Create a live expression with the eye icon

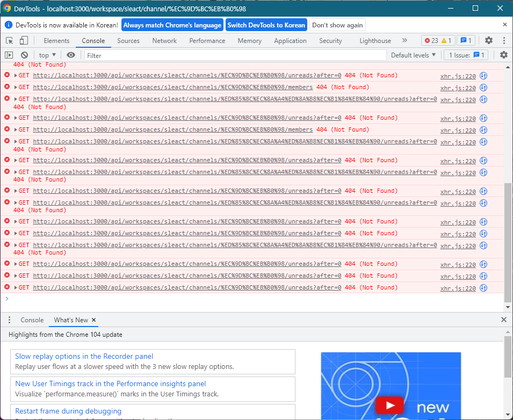[71, 55]
